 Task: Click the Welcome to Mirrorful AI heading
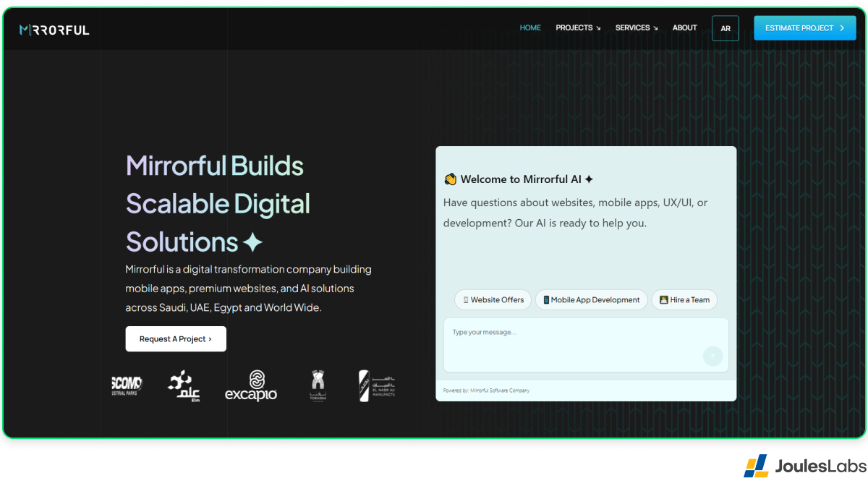click(519, 179)
